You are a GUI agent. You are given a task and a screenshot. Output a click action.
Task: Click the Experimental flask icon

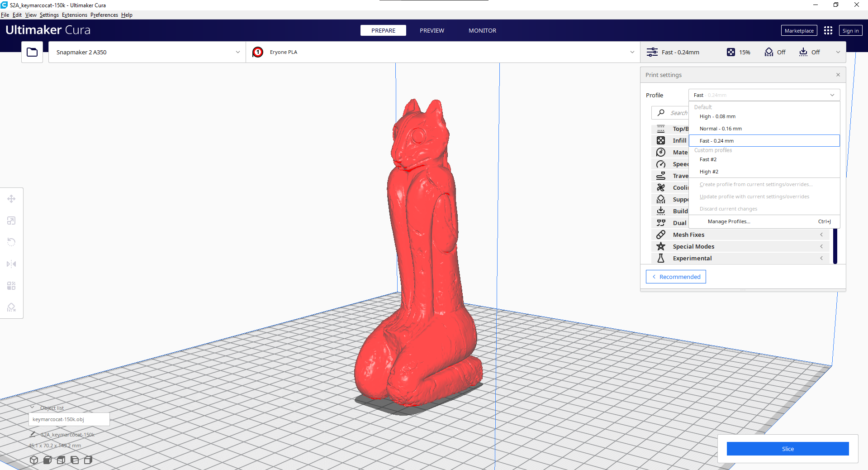coord(661,258)
